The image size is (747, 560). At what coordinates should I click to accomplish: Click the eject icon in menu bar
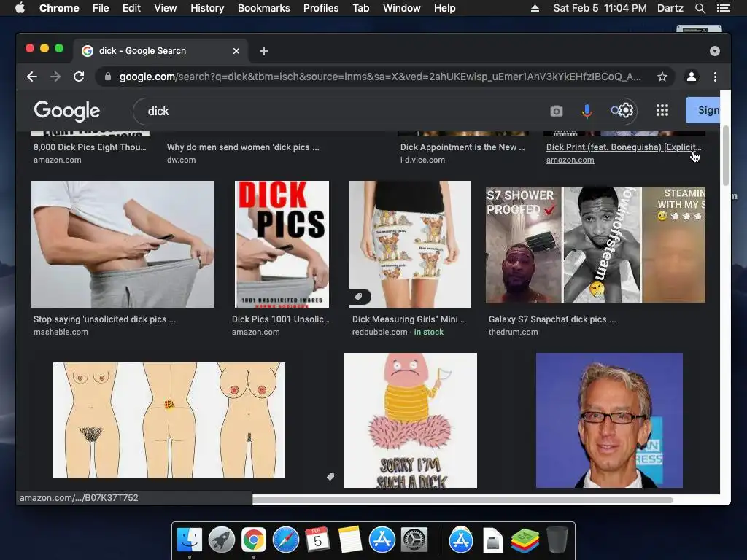tap(535, 8)
